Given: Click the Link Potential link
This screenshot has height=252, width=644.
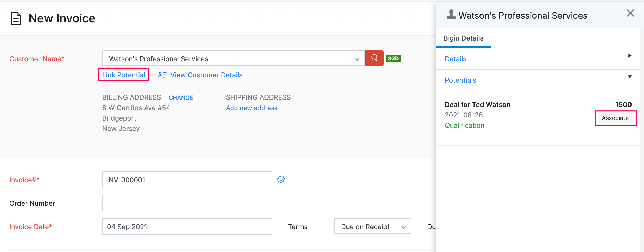Looking at the screenshot, I should [124, 75].
